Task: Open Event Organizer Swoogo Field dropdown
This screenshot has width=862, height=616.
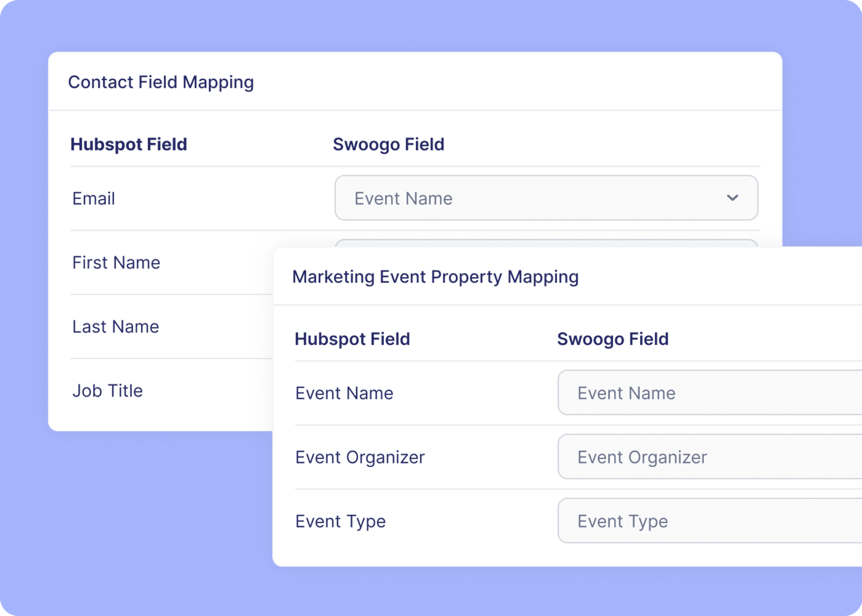Action: [x=710, y=457]
